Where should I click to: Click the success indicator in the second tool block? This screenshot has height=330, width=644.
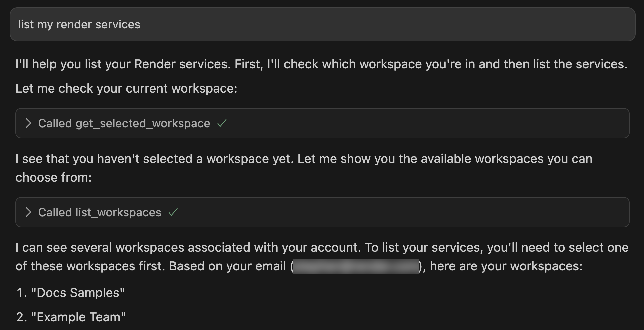pos(174,212)
